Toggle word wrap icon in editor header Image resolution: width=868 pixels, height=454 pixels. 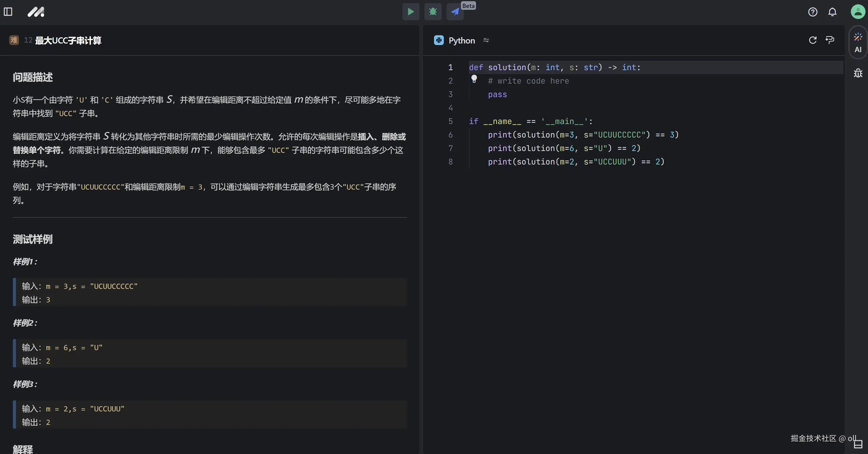coord(830,40)
